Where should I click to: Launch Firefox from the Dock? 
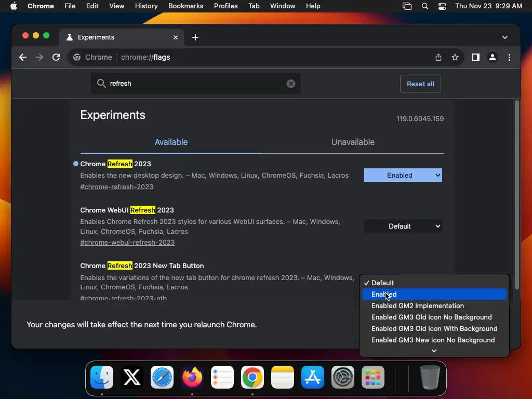pos(192,377)
